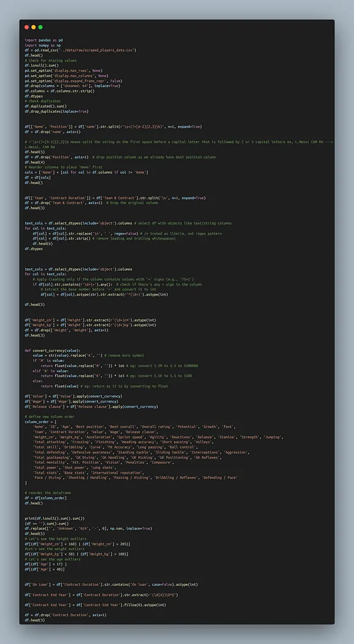The image size is (354, 644).
Task: Click the line 'import numpy as np'
Action: pos(43,45)
